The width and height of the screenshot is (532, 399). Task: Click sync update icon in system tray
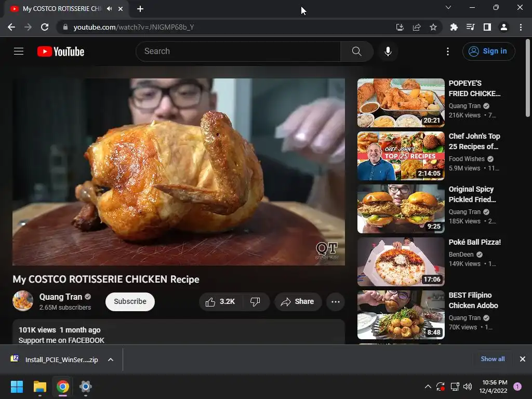coord(441,387)
